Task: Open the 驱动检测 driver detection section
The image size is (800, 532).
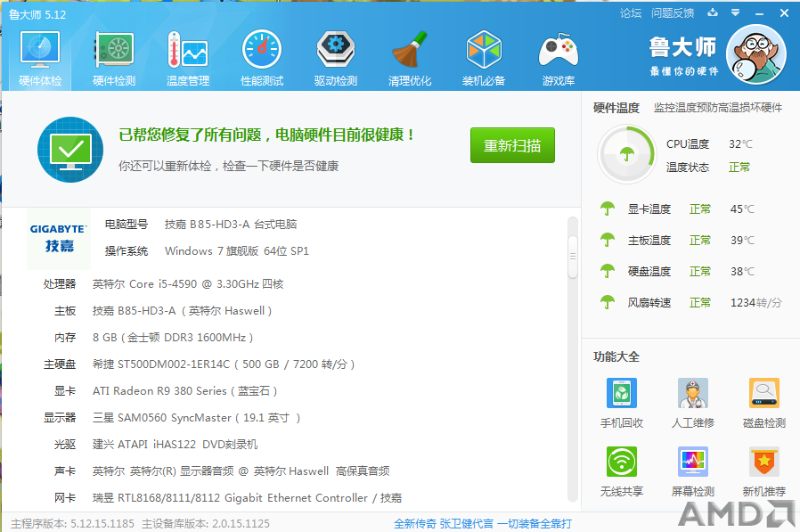Action: tap(336, 59)
